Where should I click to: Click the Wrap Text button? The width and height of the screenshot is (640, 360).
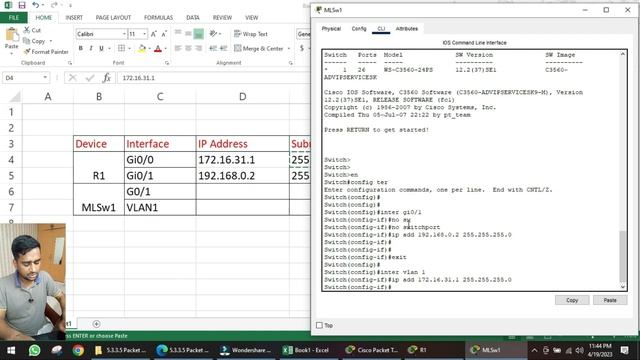[x=251, y=34]
